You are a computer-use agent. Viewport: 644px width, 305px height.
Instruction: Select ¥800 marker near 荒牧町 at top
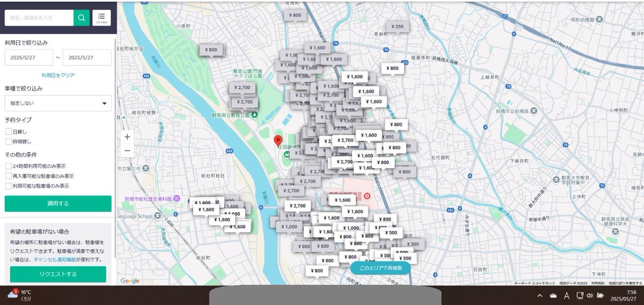click(296, 16)
